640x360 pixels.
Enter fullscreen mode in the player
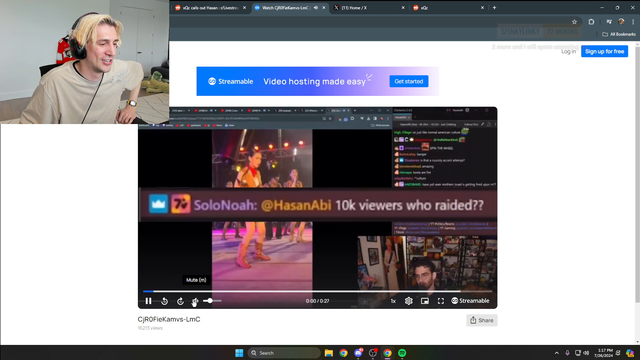tap(441, 301)
